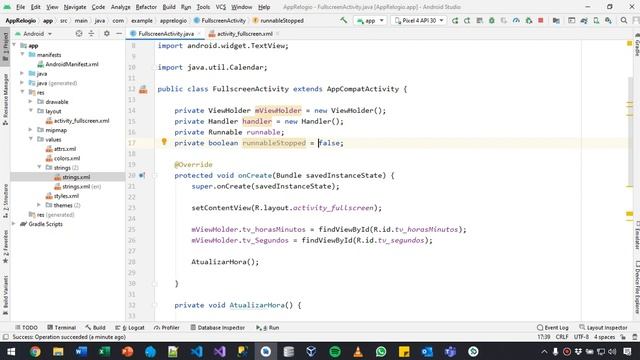Collapse the app module node

tap(14, 45)
